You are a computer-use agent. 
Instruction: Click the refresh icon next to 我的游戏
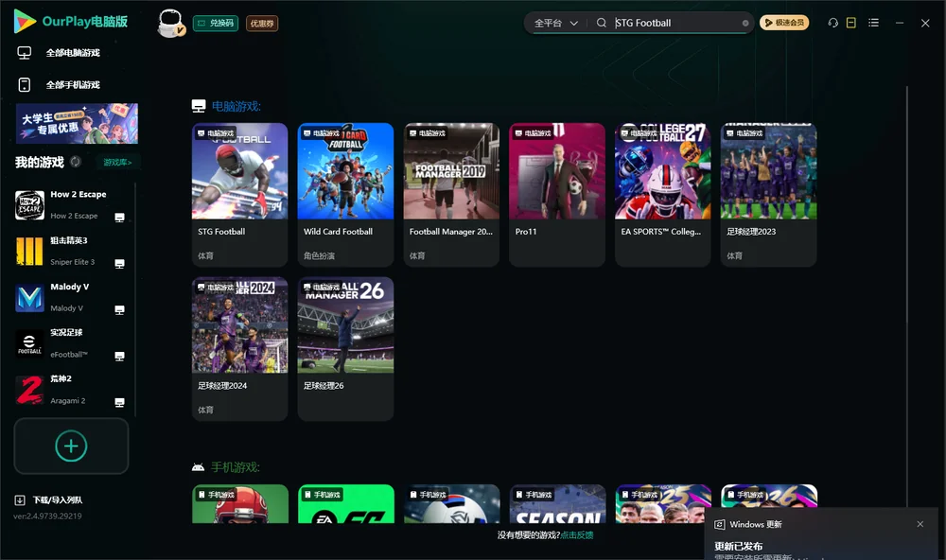76,162
